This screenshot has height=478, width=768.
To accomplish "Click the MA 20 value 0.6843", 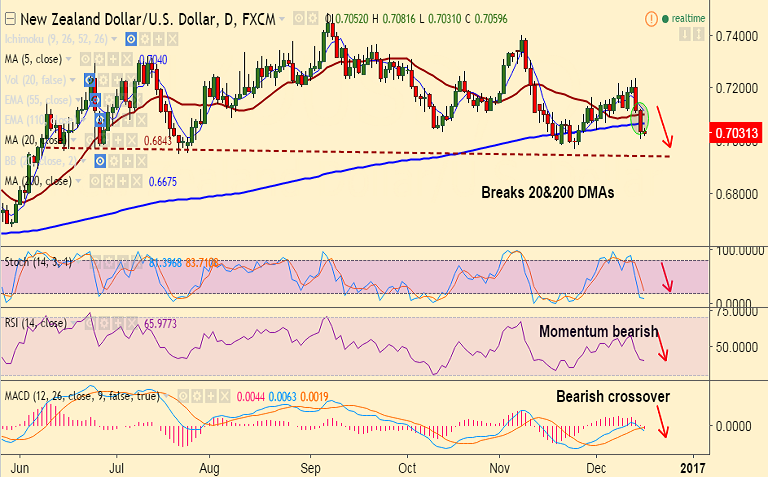I will 158,141.
